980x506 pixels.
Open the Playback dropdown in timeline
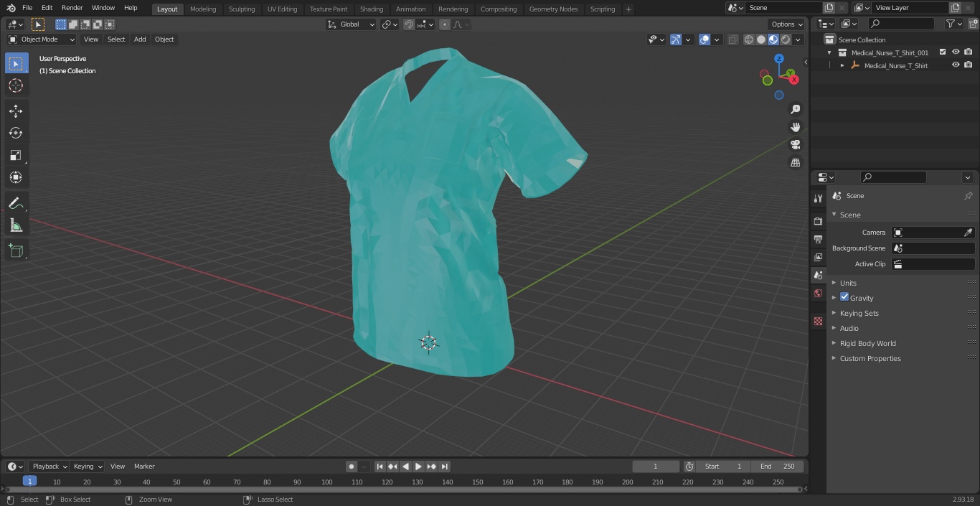click(x=50, y=467)
